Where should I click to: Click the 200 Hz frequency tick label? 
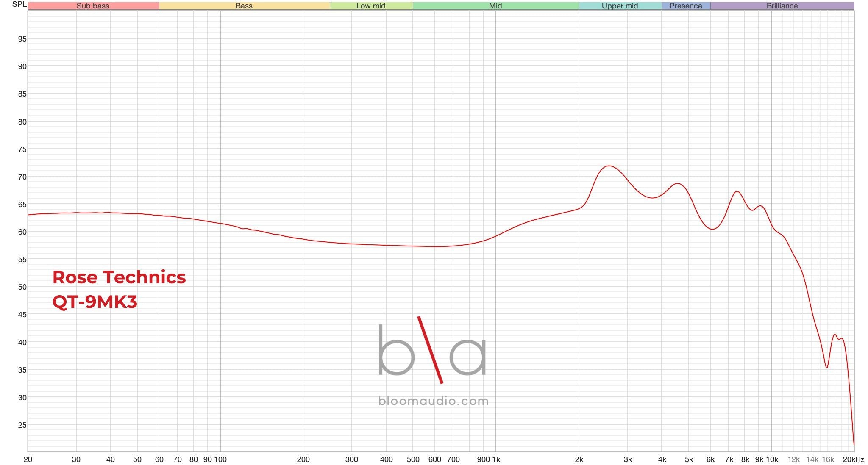tap(303, 459)
